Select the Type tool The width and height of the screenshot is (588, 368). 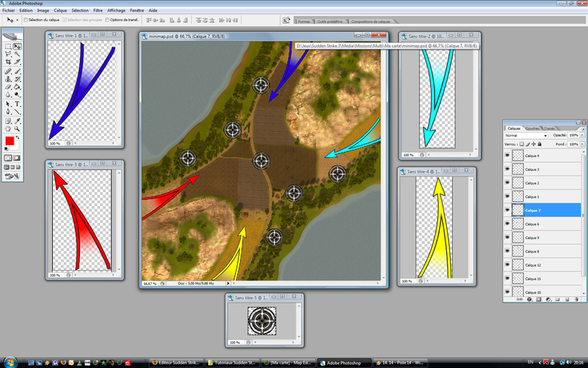[17, 105]
